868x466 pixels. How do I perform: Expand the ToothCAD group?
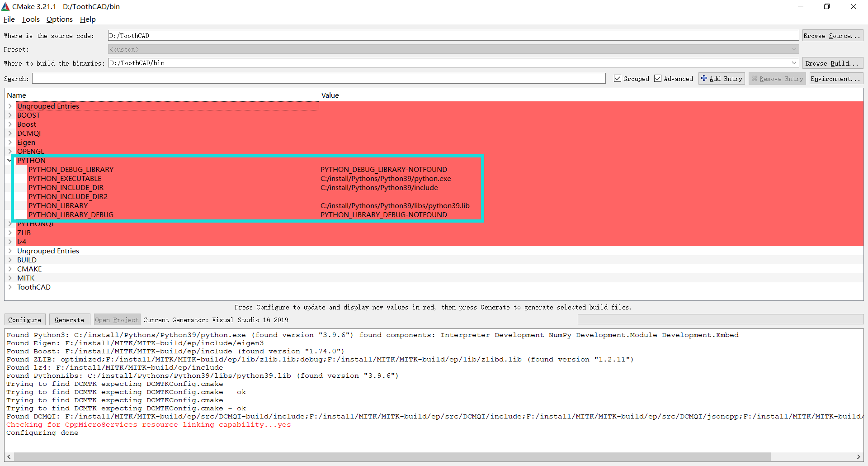pos(10,287)
